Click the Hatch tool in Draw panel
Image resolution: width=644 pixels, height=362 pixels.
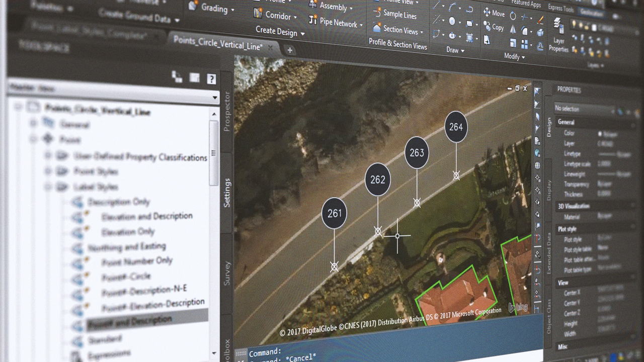pos(469,37)
